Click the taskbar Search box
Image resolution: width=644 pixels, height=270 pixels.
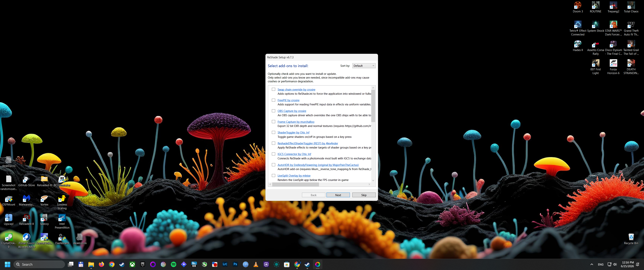(x=39, y=264)
